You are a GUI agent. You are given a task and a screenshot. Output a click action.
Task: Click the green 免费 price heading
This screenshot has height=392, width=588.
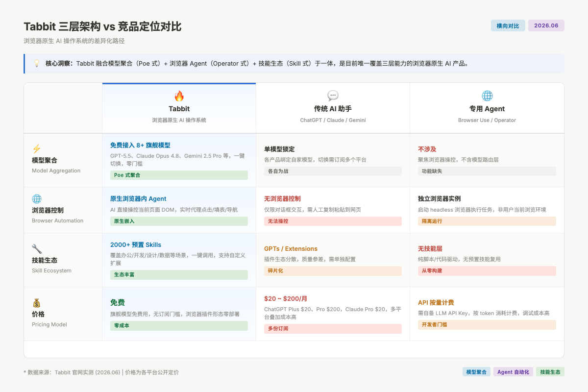click(x=118, y=303)
